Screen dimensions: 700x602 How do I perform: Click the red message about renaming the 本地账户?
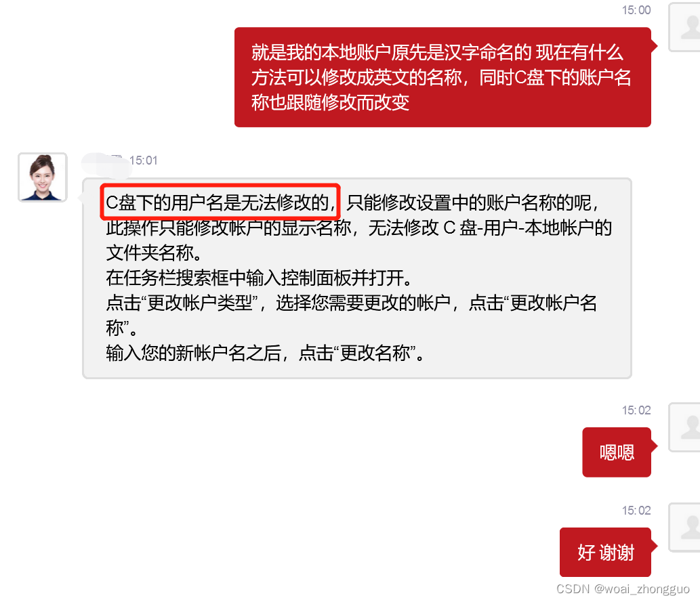click(x=442, y=77)
